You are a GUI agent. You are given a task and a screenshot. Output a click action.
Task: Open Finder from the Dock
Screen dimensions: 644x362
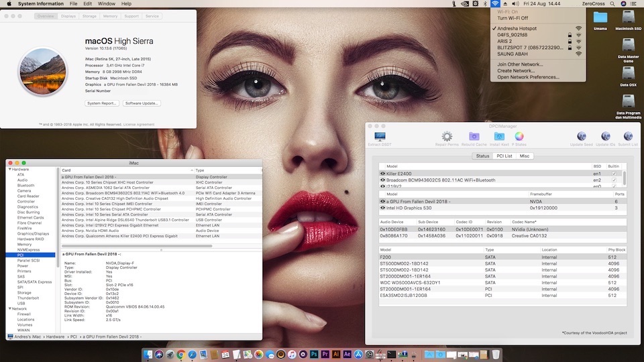(x=148, y=354)
